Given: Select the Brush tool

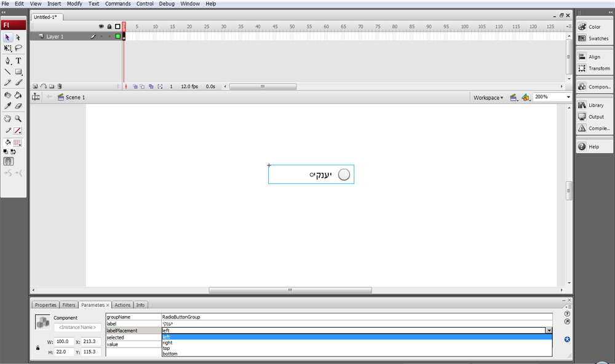Looking at the screenshot, I should (x=18, y=82).
